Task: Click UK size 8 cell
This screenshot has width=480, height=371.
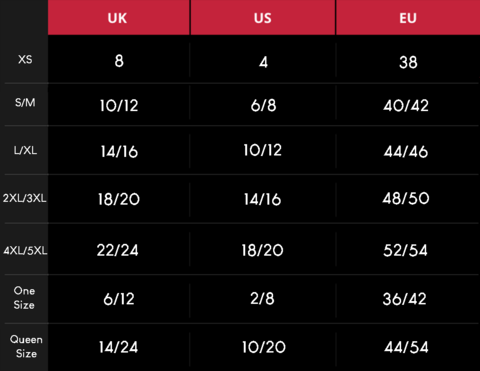Action: (x=119, y=61)
